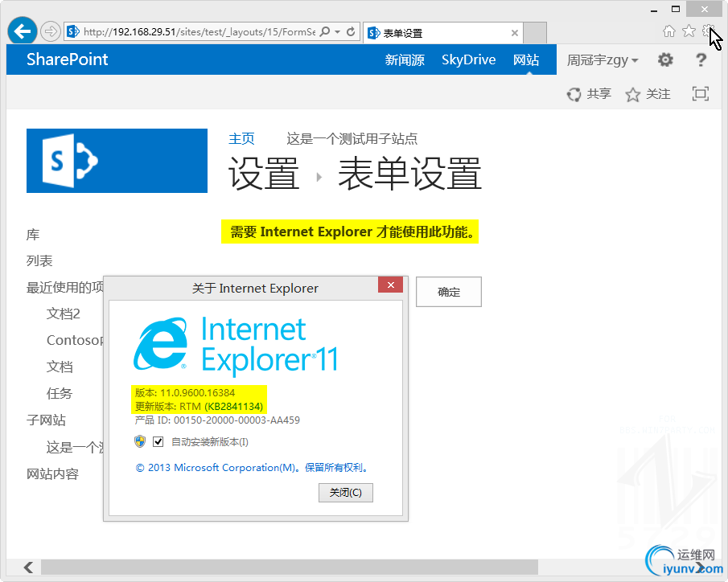Open 库 in the left navigation
This screenshot has height=582, width=728.
(x=33, y=235)
